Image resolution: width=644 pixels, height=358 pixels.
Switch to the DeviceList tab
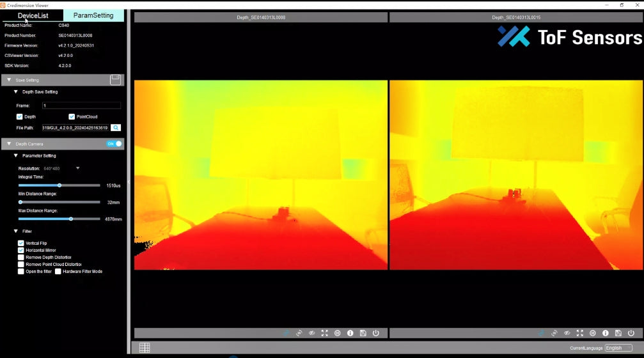(33, 15)
